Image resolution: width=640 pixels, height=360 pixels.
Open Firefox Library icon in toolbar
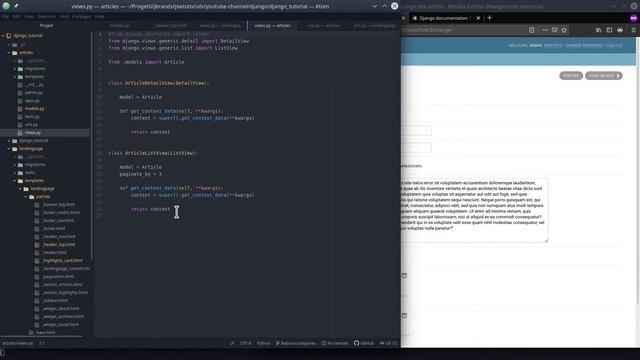click(x=598, y=30)
